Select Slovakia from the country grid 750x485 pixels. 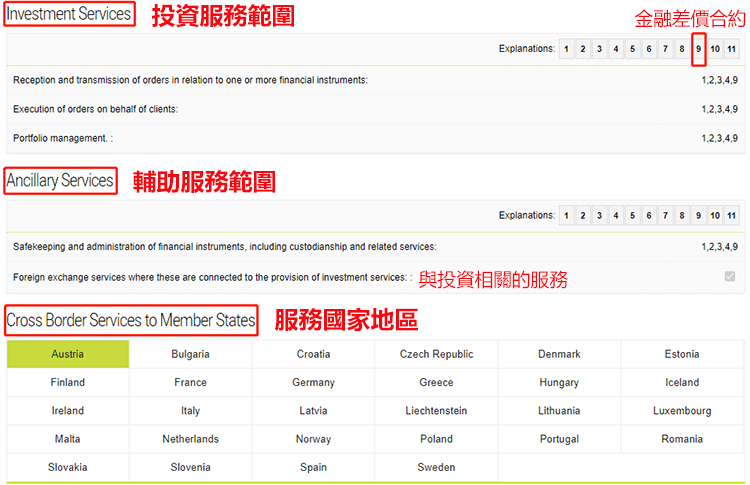[x=68, y=467]
